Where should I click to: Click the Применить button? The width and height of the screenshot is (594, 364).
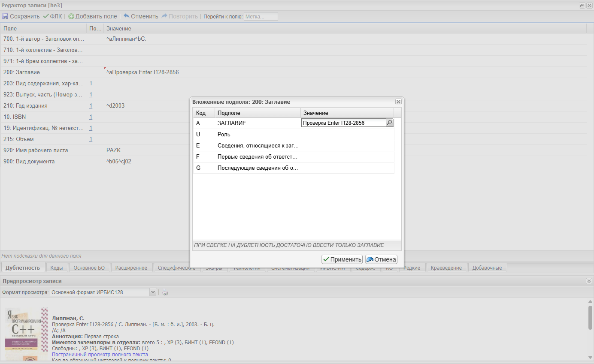342,259
